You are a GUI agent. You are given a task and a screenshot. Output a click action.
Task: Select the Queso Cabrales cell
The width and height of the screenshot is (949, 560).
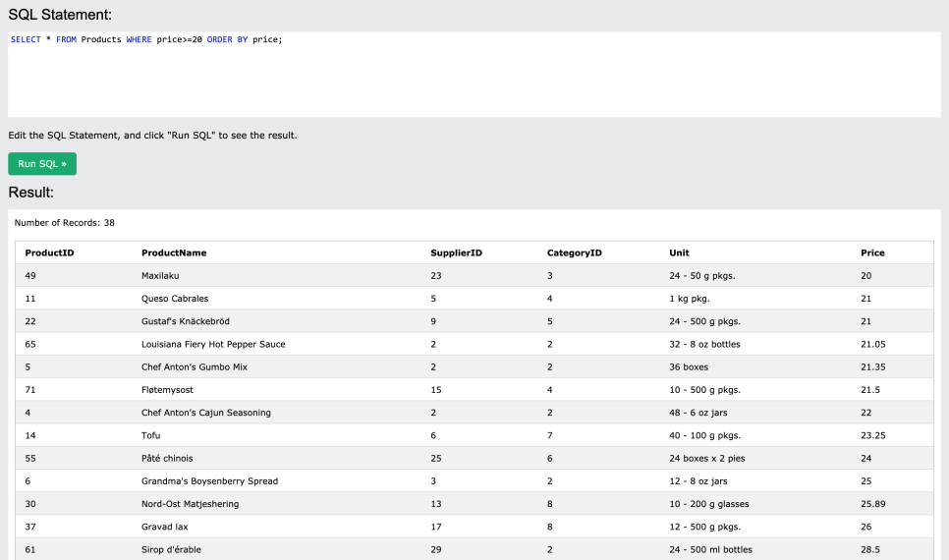175,299
